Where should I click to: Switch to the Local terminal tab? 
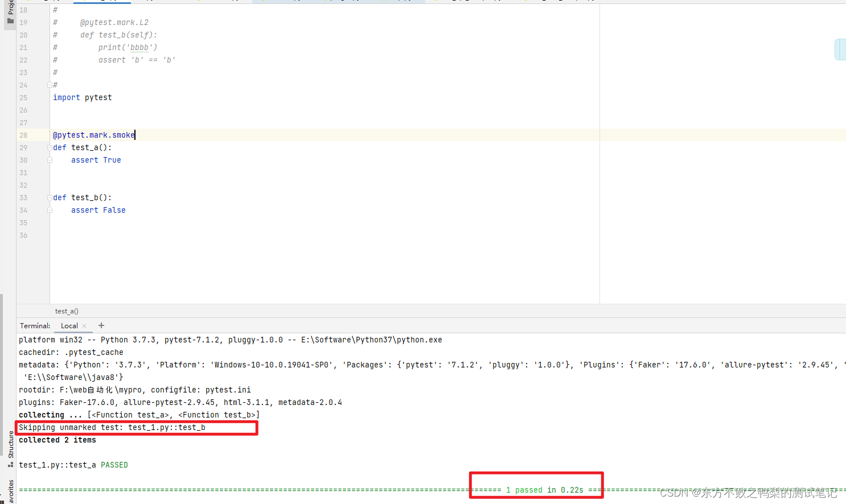pos(69,325)
